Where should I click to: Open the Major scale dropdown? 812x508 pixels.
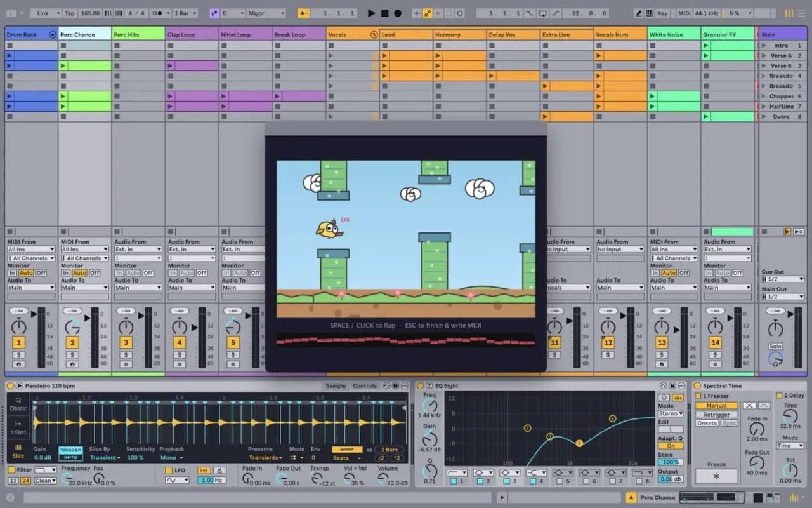(266, 13)
